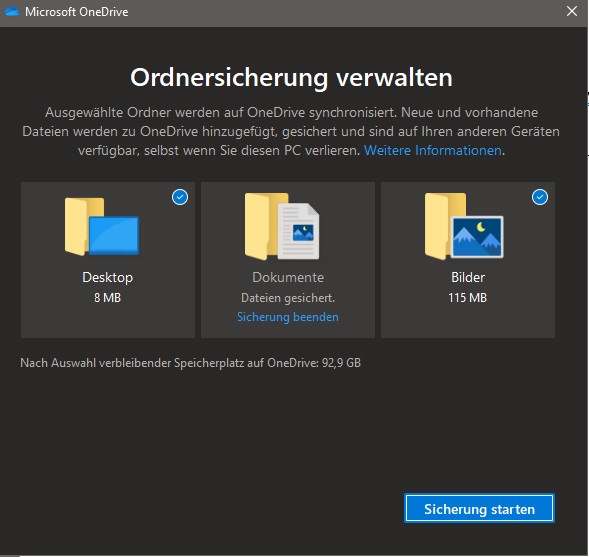The image size is (589, 557).
Task: Click the OneDrive cloud icon in title bar
Action: click(11, 12)
